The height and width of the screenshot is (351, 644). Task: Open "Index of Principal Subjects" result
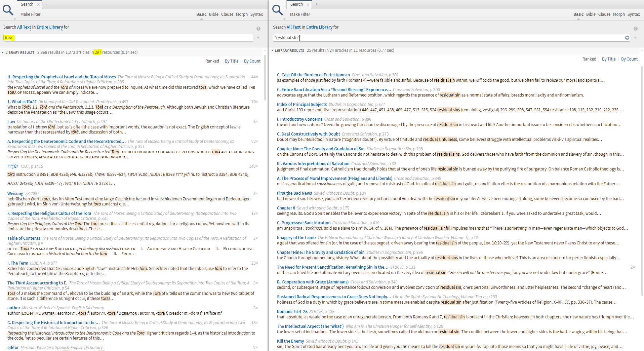click(302, 105)
